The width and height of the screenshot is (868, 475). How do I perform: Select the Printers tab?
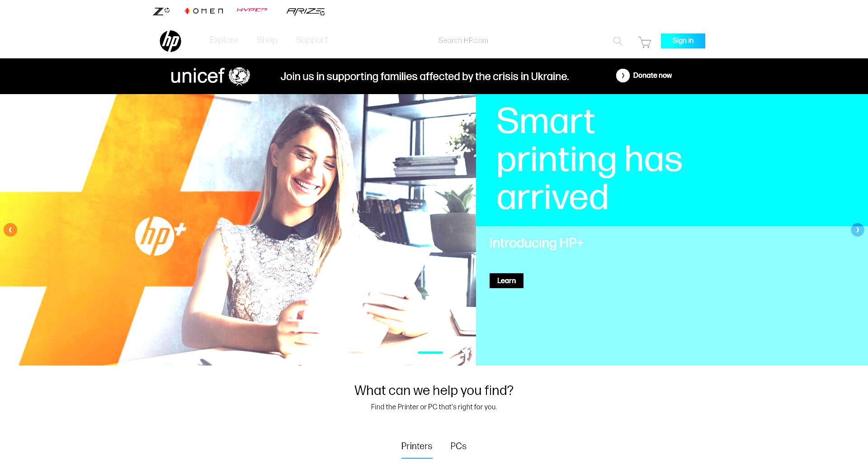pos(417,446)
